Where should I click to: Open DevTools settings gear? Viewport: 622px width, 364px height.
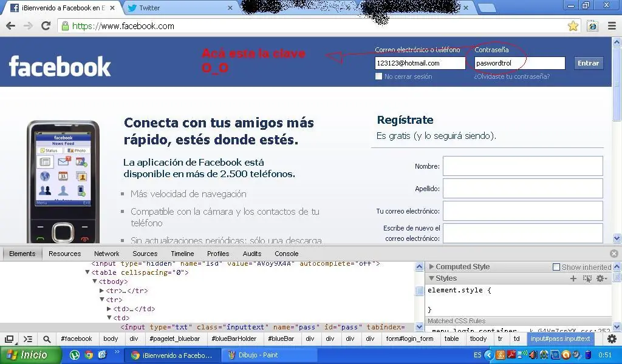pyautogui.click(x=612, y=339)
